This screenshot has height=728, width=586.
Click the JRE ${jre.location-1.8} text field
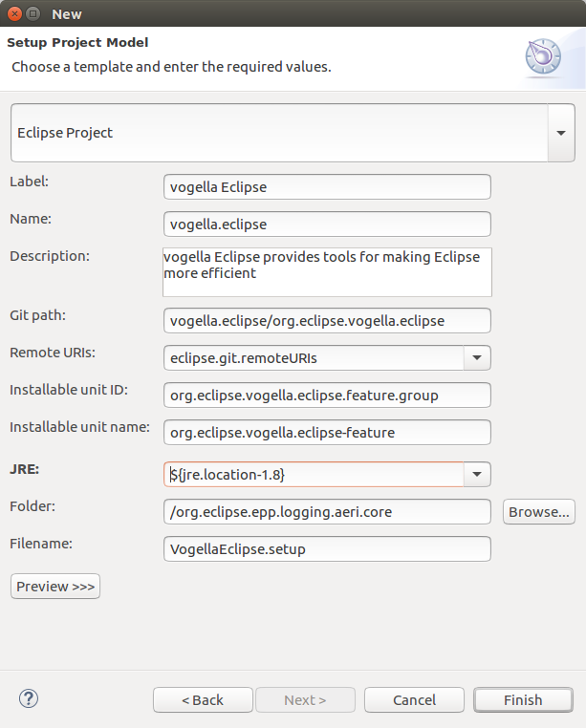coord(314,475)
